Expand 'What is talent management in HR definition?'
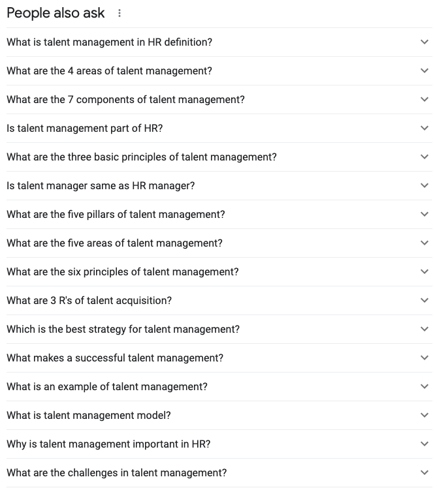448x490 pixels. (x=424, y=42)
